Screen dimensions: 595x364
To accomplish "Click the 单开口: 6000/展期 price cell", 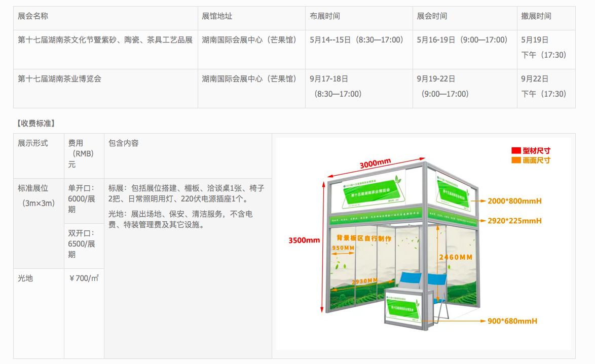I will click(84, 200).
